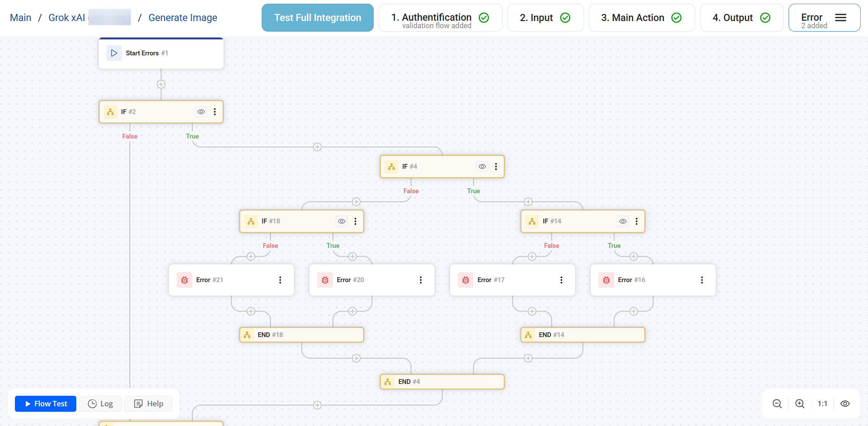Click the play icon on Start Errors #1
868x426 pixels.
pyautogui.click(x=114, y=53)
